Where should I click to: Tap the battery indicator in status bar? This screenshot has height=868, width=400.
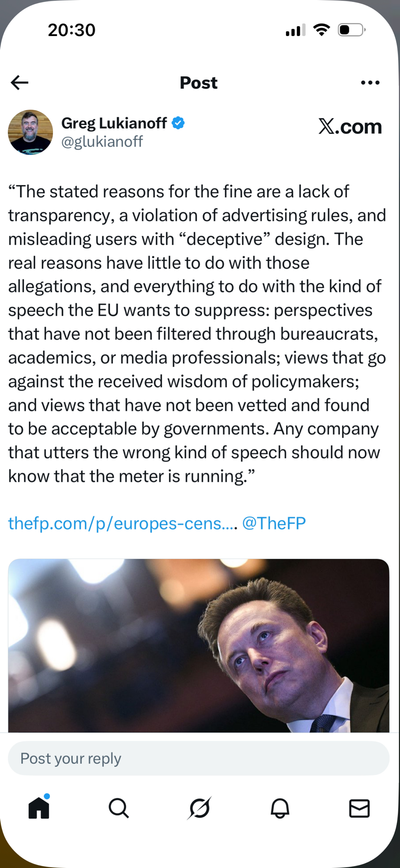point(351,30)
